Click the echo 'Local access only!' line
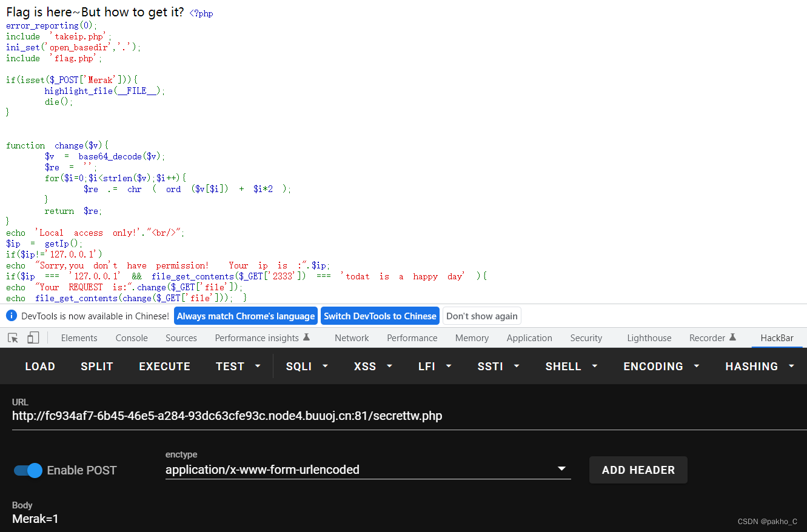 point(95,233)
